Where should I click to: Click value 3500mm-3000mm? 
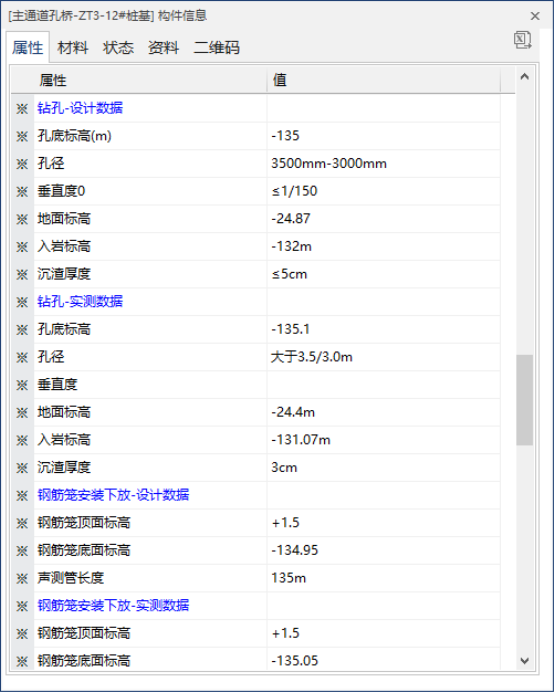click(x=384, y=163)
